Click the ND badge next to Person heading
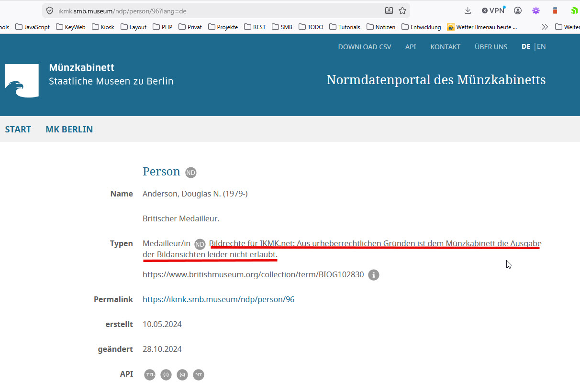The height and width of the screenshot is (392, 580). point(191,173)
